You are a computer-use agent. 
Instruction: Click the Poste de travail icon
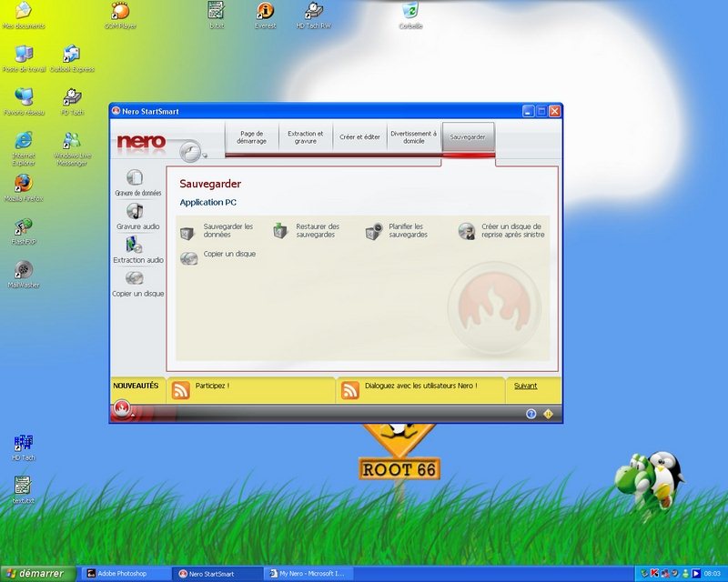point(25,58)
